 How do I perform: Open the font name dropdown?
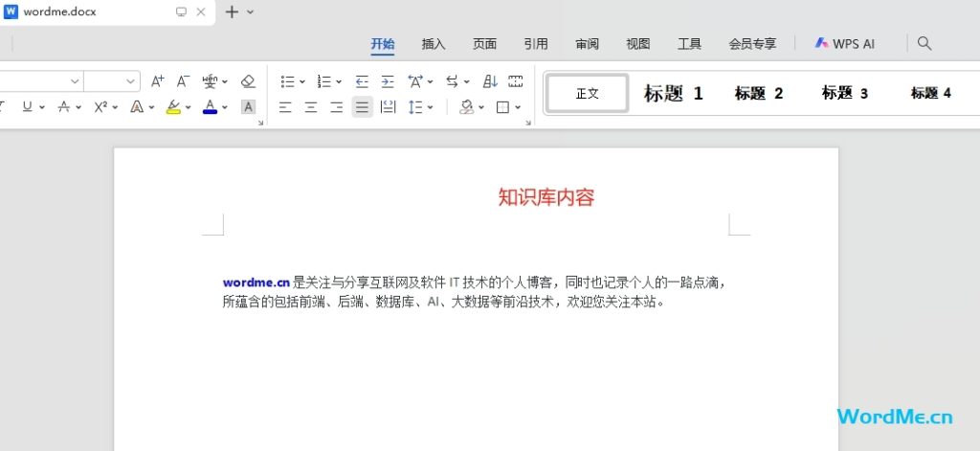75,81
